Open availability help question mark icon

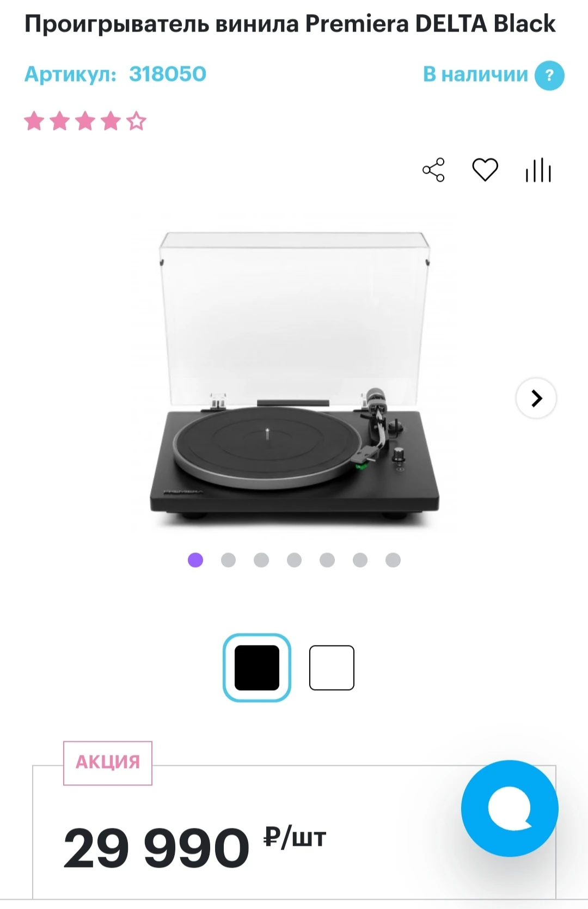coord(549,75)
